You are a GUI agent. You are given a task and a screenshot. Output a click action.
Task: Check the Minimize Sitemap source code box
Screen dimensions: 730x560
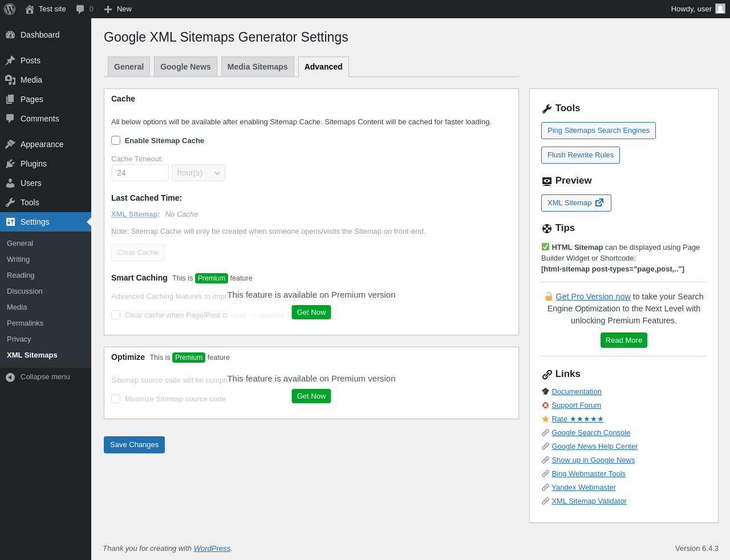click(116, 399)
